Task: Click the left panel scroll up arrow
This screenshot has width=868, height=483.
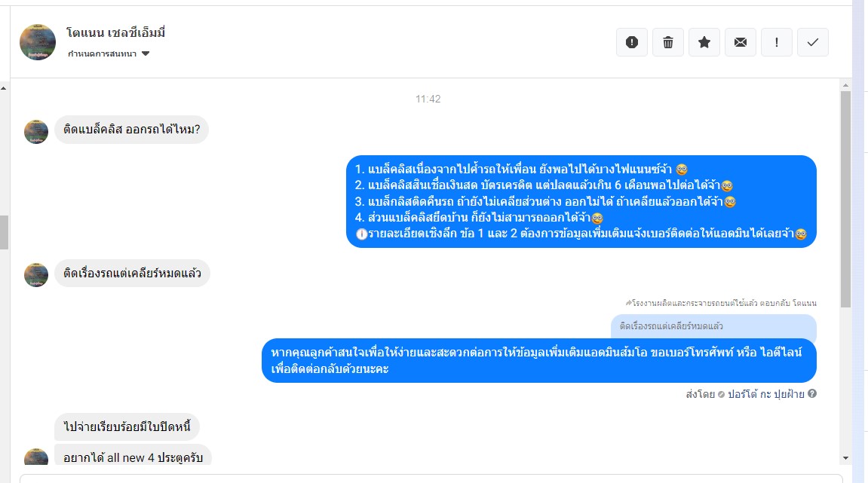Action: coord(3,88)
